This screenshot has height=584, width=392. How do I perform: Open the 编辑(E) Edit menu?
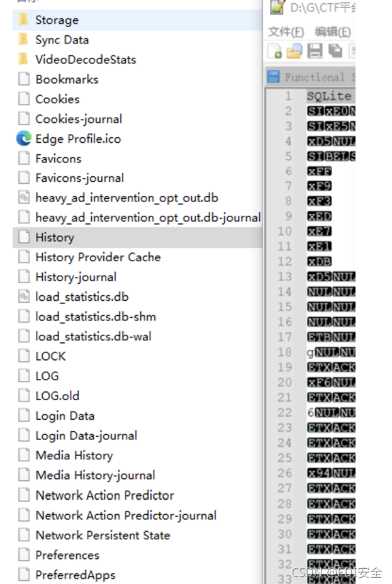[x=333, y=31]
